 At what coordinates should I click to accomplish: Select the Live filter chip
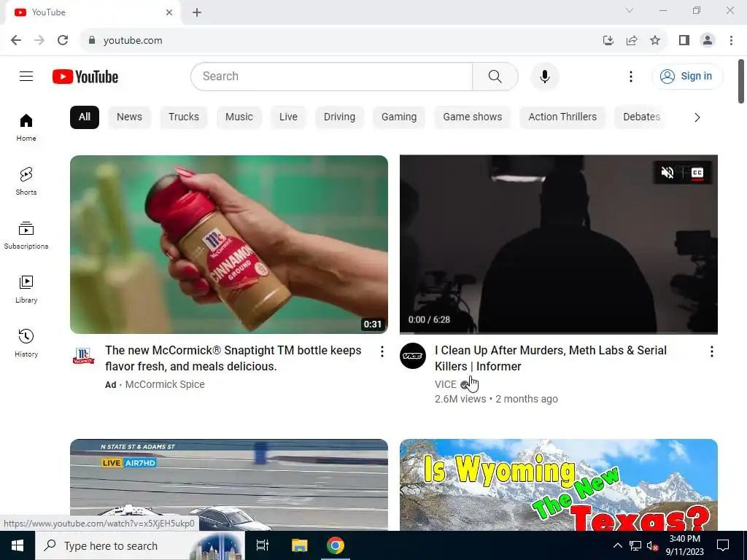pyautogui.click(x=288, y=117)
